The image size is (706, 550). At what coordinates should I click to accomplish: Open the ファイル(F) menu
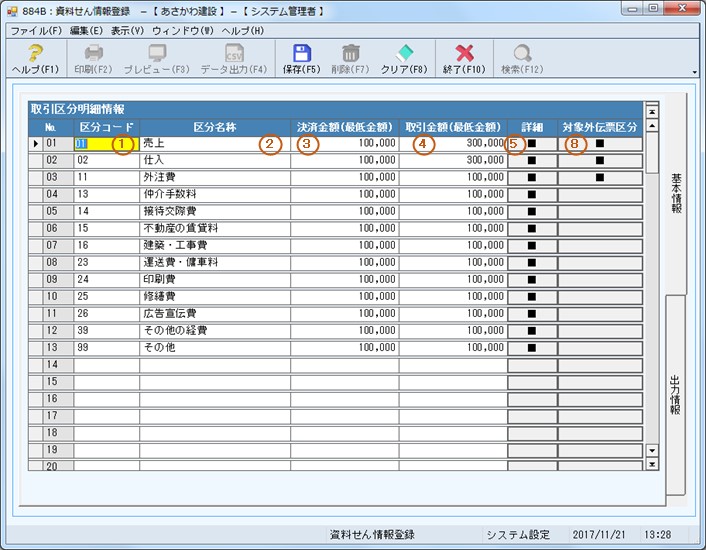pyautogui.click(x=35, y=31)
